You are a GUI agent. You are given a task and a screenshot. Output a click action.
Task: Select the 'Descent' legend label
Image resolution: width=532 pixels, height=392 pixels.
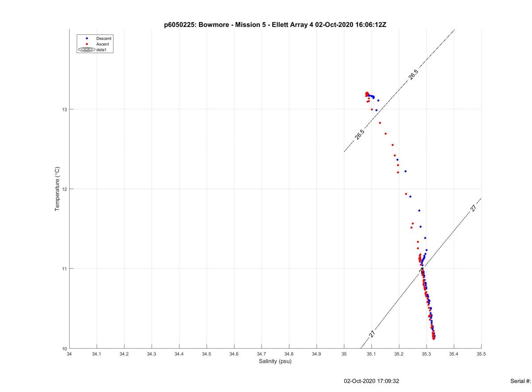pos(104,39)
